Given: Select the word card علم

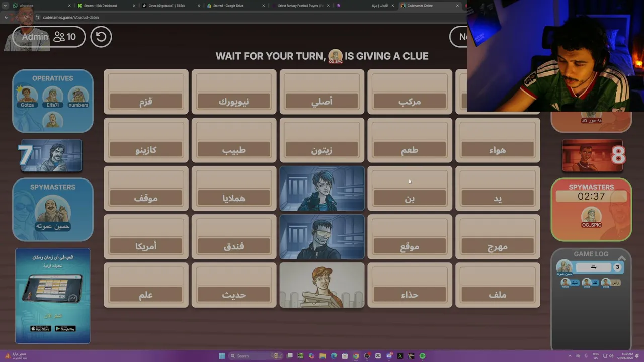Looking at the screenshot, I should tap(146, 285).
